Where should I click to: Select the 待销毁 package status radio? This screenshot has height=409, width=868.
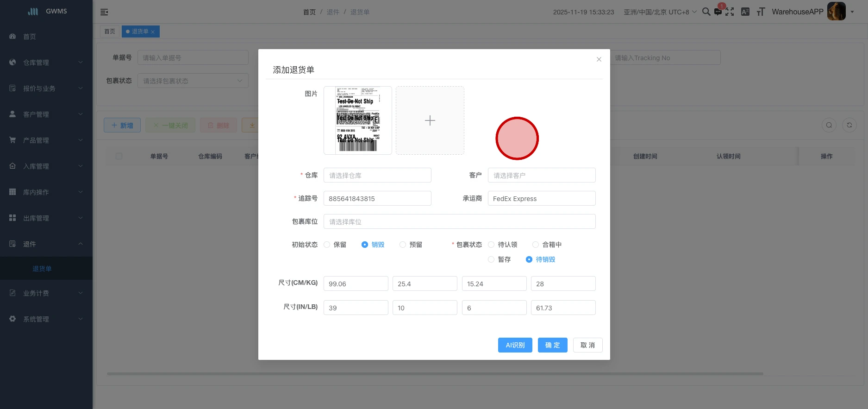pyautogui.click(x=529, y=259)
